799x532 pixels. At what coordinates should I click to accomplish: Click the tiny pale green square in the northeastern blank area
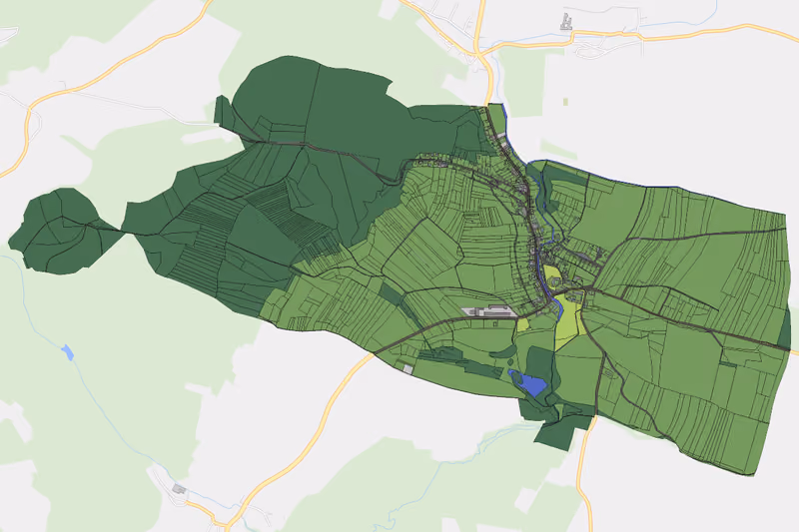[x=565, y=102]
